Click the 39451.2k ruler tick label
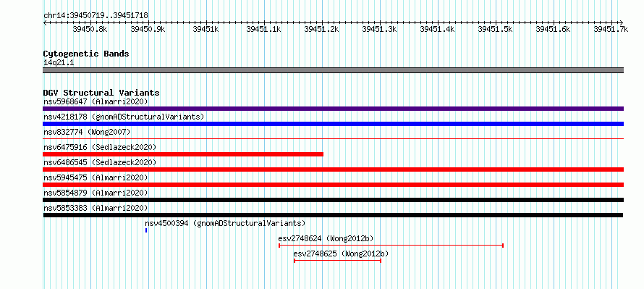 point(321,29)
